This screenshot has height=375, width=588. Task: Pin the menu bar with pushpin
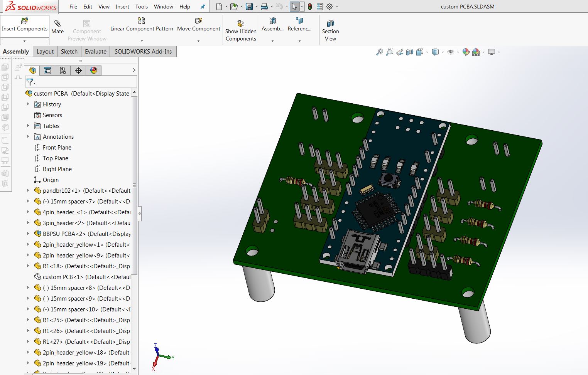coord(203,7)
